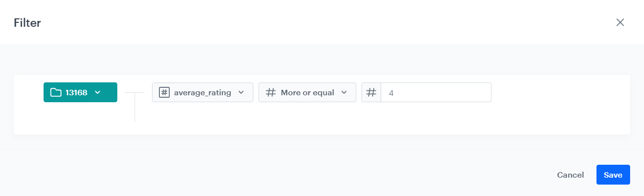The width and height of the screenshot is (644, 196).
Task: Expand the 13168 chevron arrow
Action: 98,92
